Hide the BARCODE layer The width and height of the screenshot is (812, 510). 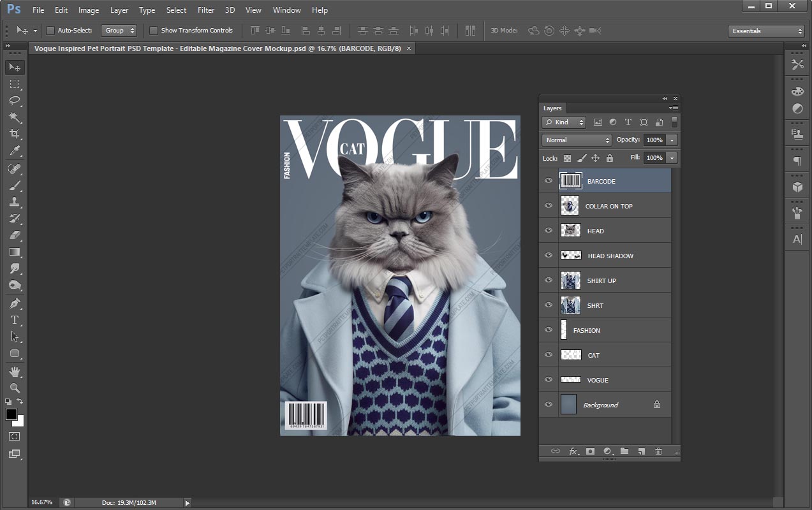click(x=548, y=181)
